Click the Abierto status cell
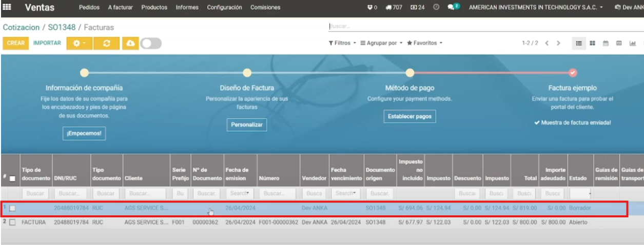 pyautogui.click(x=578, y=222)
